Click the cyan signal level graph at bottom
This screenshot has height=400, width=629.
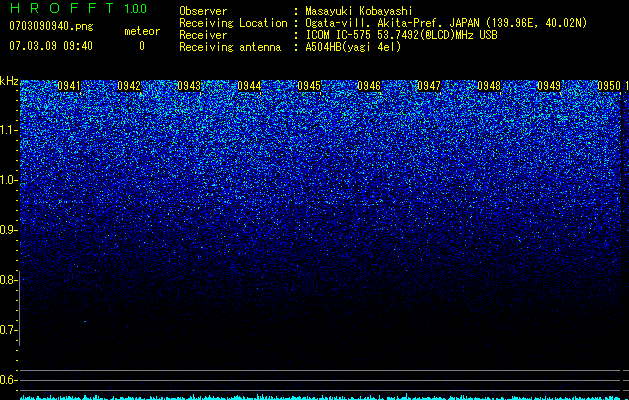coord(321,397)
